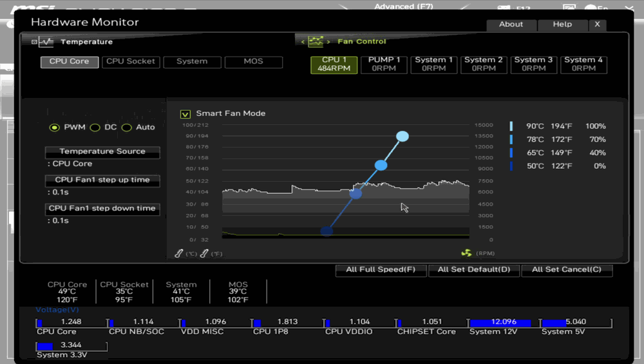
Task: Select the CPU Socket temperature tab
Action: [x=131, y=62]
